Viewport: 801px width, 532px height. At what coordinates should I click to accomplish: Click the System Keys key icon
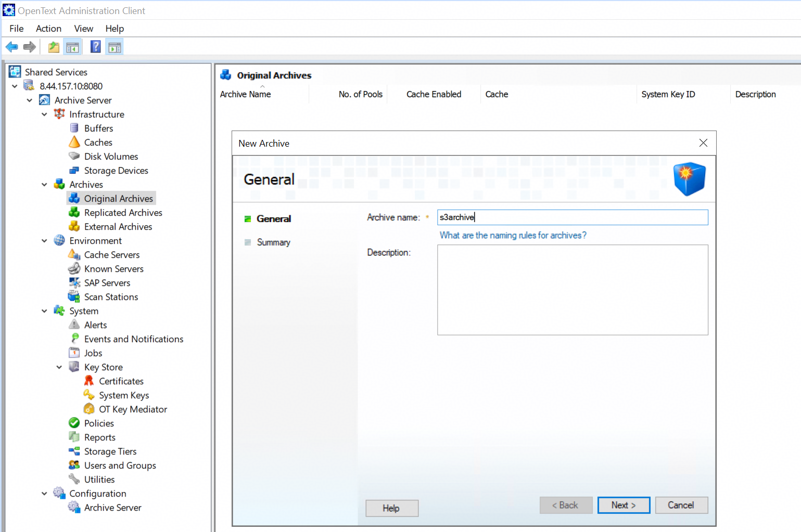click(89, 395)
